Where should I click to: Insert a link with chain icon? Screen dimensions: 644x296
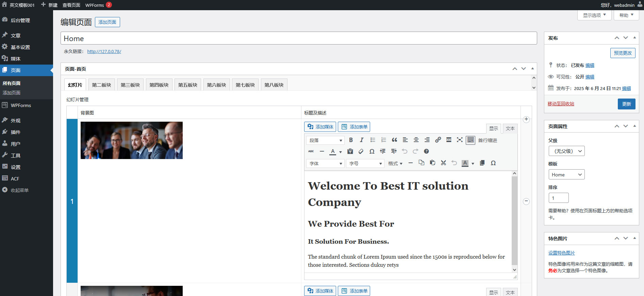point(438,140)
